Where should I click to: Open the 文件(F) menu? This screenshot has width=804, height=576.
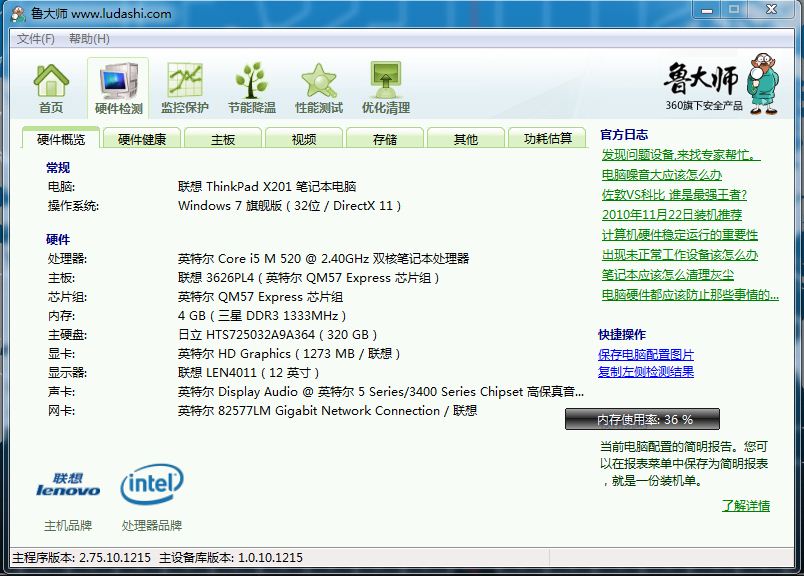click(x=35, y=39)
